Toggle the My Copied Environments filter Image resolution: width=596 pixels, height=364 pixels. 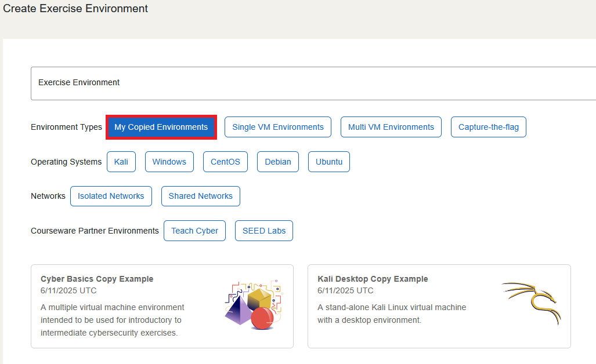click(x=161, y=127)
